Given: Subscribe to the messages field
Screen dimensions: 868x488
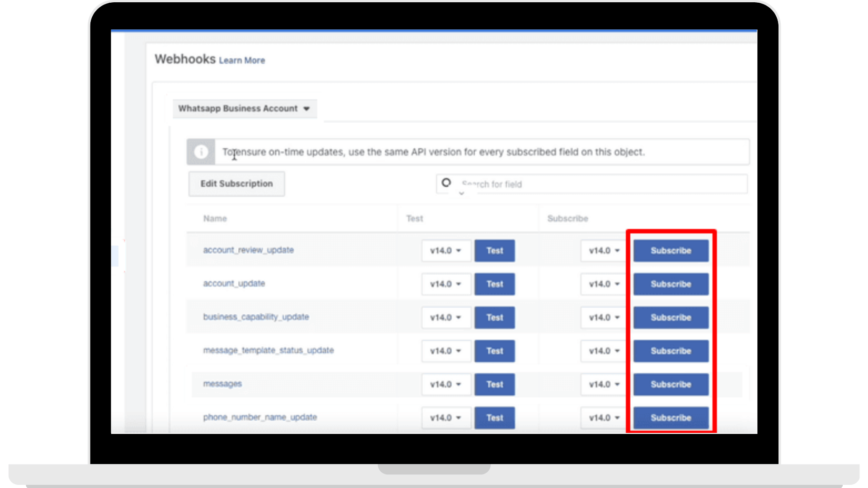Looking at the screenshot, I should pos(670,384).
